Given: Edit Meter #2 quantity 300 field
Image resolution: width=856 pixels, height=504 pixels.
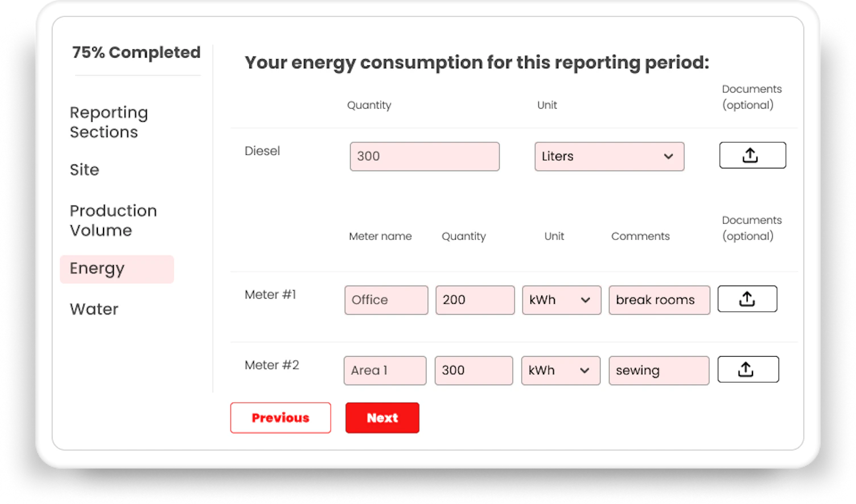Looking at the screenshot, I should (474, 370).
